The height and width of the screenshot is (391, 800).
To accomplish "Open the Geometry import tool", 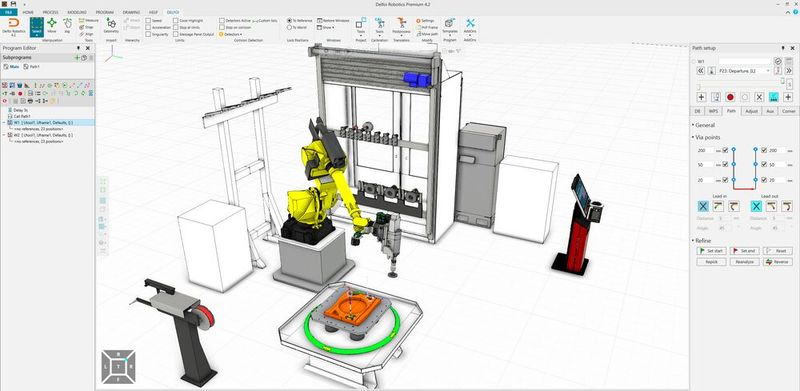I will (x=111, y=26).
